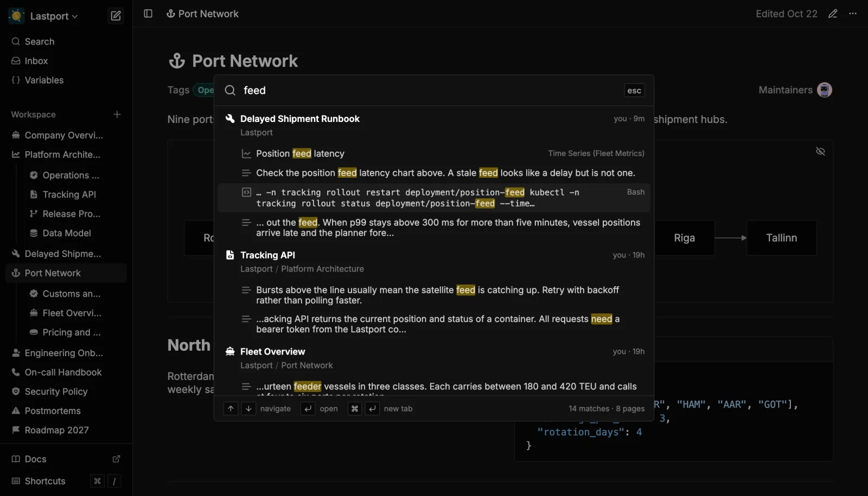
Task: Click the navigate down arrow key icon
Action: click(x=248, y=409)
